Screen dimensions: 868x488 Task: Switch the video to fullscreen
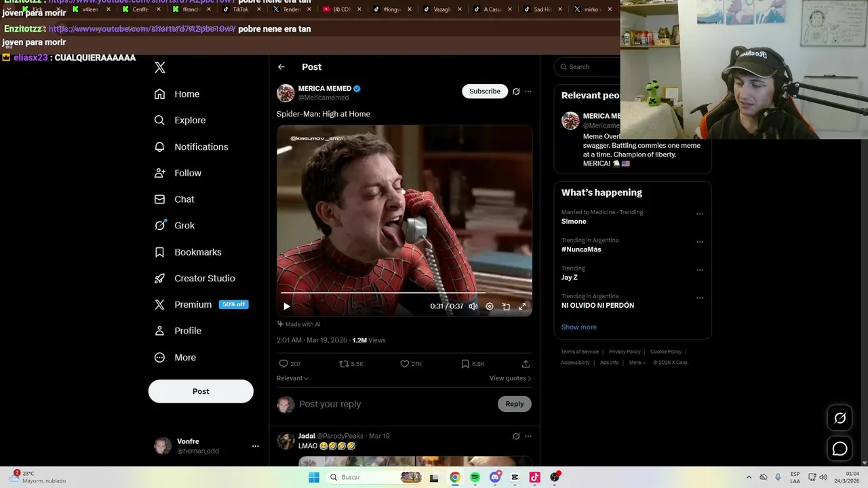[522, 306]
